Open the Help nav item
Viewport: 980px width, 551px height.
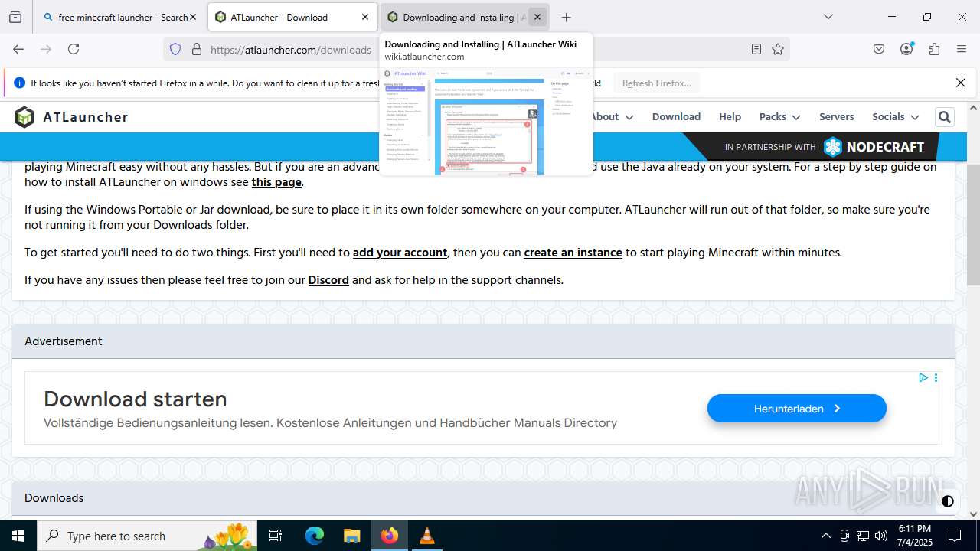[x=730, y=116]
